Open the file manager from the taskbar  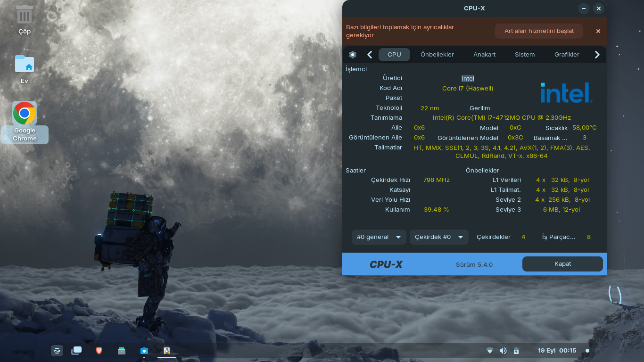122,351
